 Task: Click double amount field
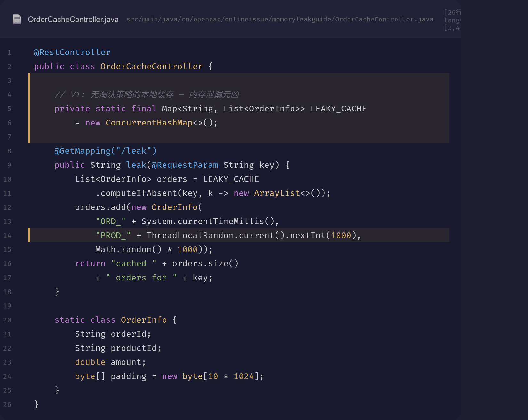[x=110, y=362]
